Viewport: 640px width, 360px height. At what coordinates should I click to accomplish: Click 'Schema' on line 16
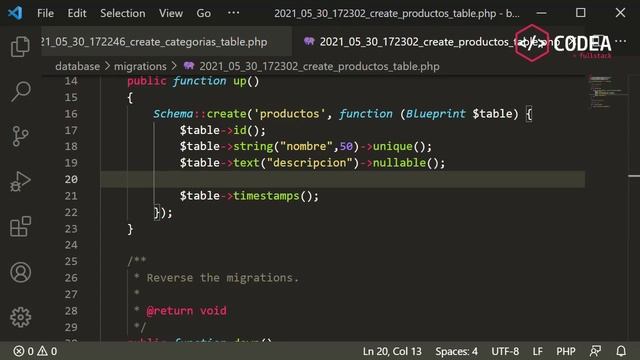coord(173,113)
